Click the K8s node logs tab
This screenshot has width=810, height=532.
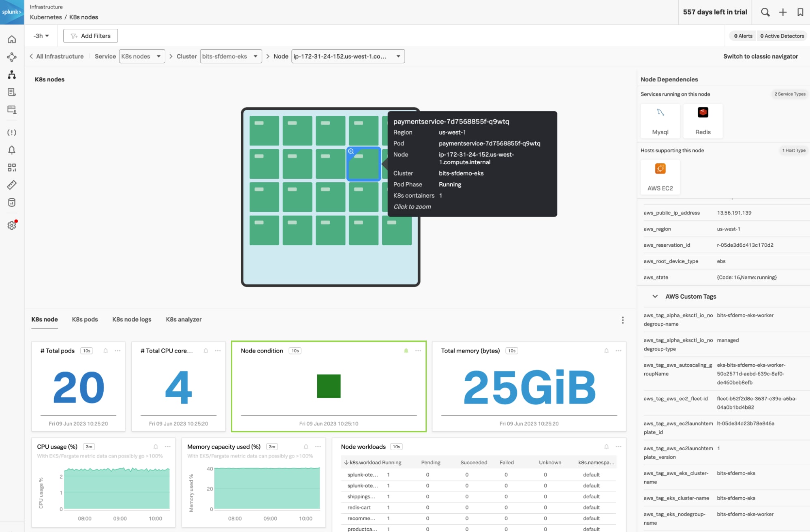pos(131,319)
